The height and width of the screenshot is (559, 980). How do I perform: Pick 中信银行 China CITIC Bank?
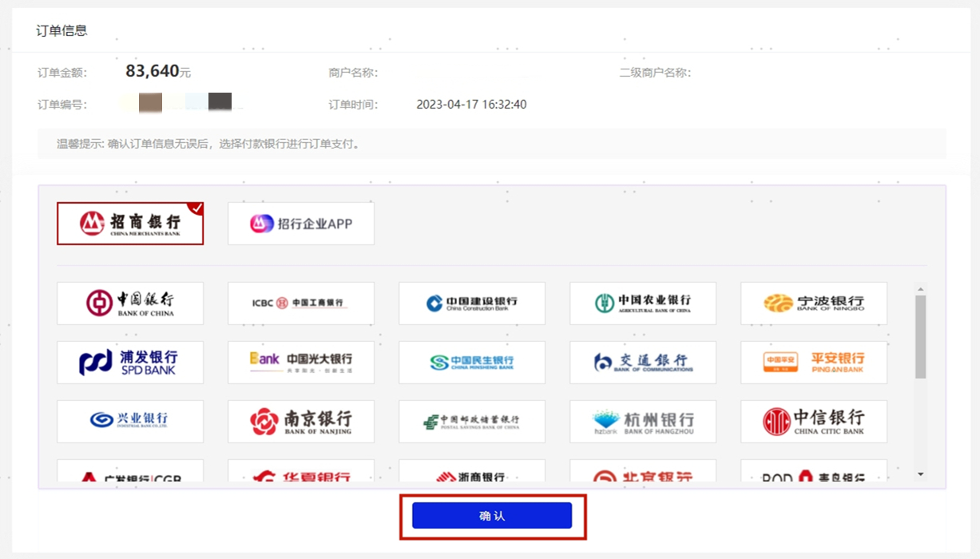(814, 422)
